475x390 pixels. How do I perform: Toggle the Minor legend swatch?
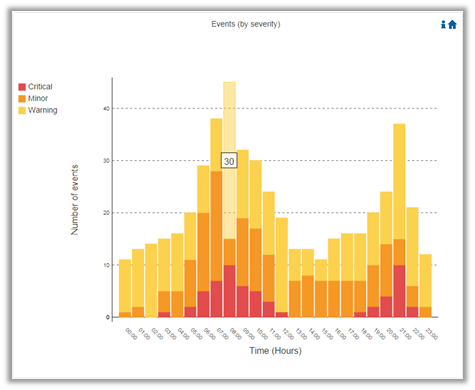coord(22,99)
